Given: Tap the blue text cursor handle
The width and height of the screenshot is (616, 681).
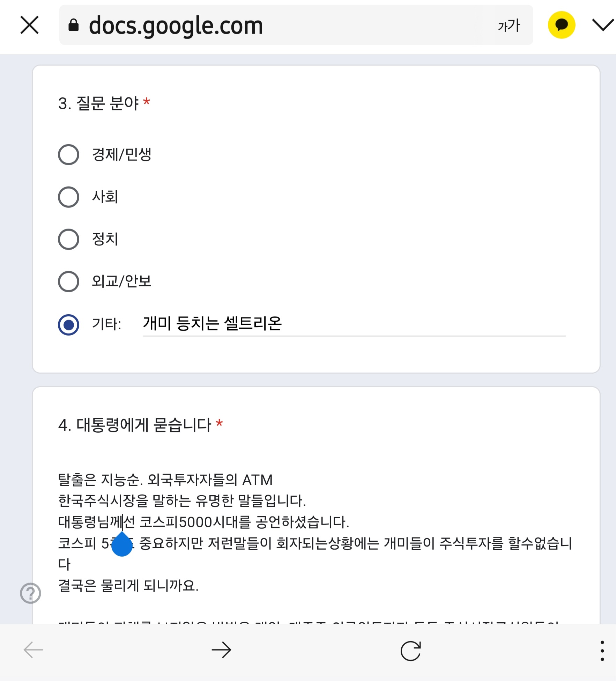Looking at the screenshot, I should pyautogui.click(x=122, y=544).
